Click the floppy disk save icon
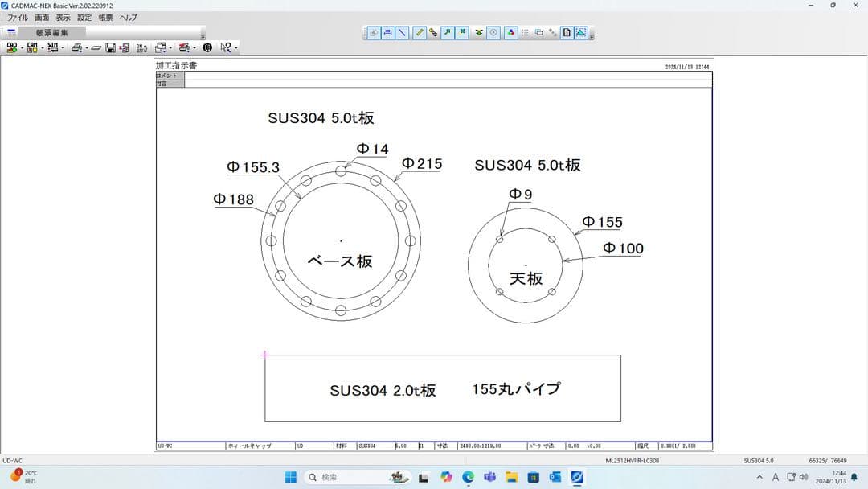The width and height of the screenshot is (868, 489). (x=111, y=47)
